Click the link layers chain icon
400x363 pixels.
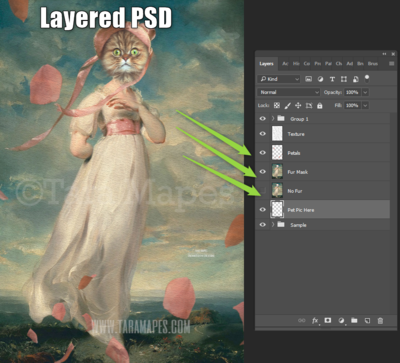tap(302, 321)
